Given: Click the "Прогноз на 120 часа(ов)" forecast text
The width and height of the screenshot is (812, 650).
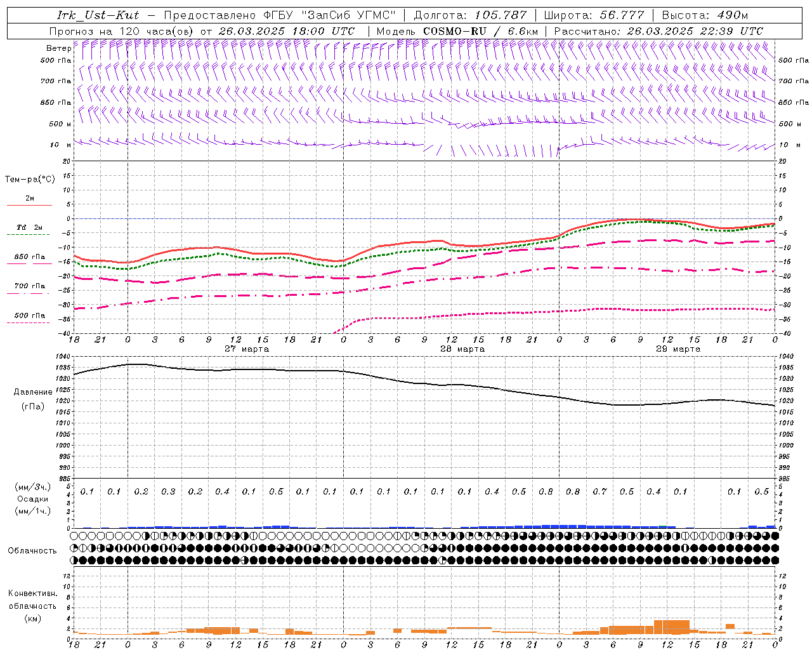Looking at the screenshot, I should (122, 31).
